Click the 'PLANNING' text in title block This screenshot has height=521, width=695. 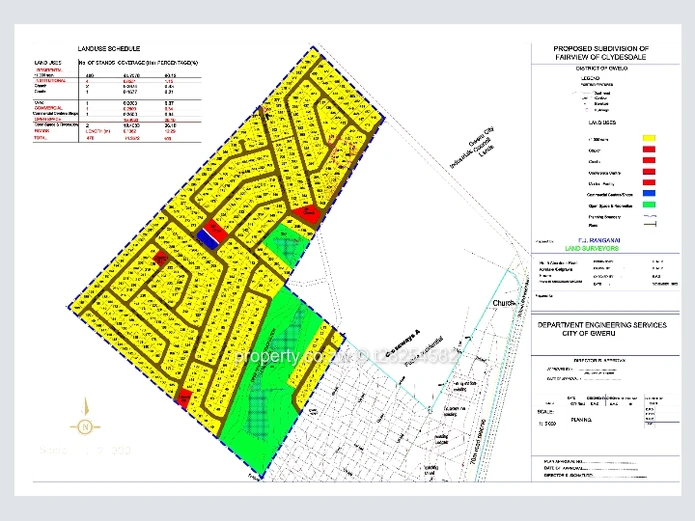[x=580, y=419]
